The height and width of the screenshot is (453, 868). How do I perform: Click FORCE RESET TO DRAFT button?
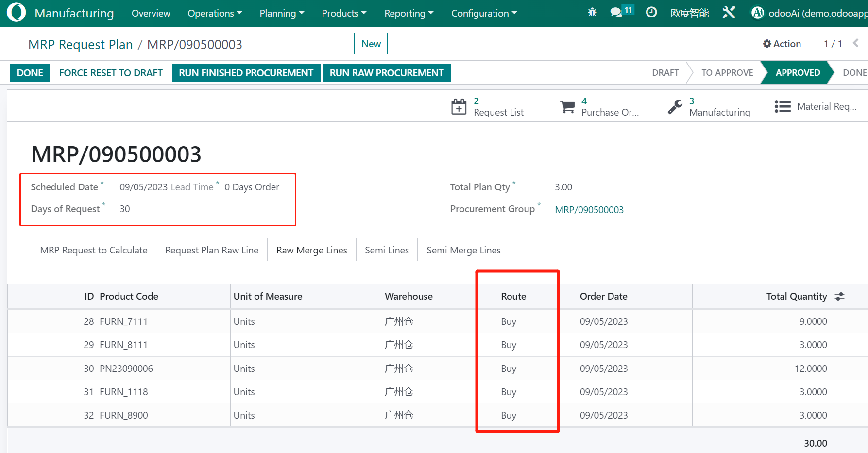click(111, 73)
